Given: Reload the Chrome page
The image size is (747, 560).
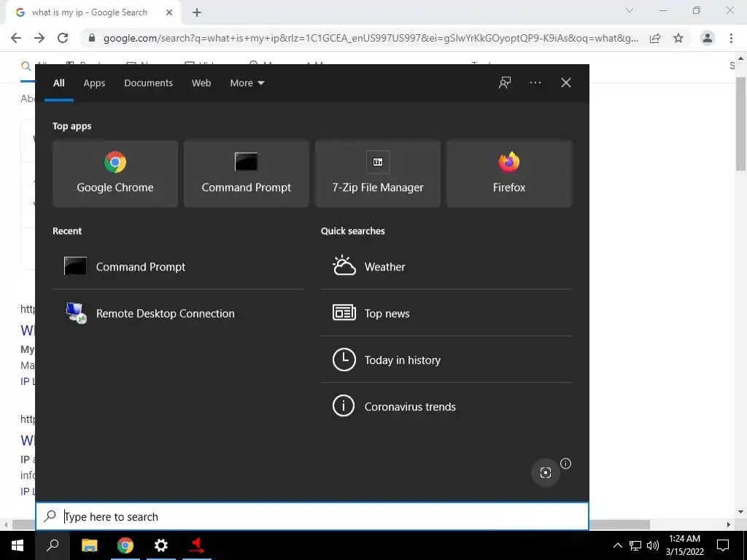Looking at the screenshot, I should pos(63,38).
